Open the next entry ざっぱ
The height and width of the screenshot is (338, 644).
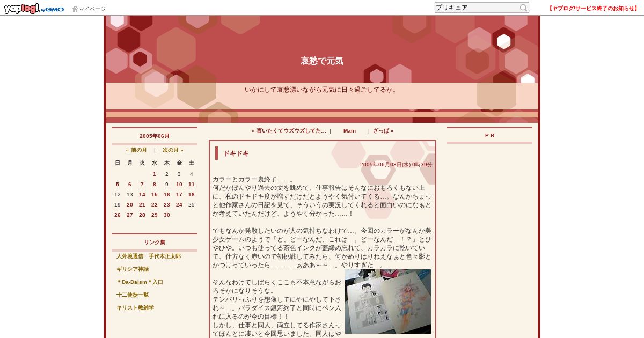[x=383, y=131]
